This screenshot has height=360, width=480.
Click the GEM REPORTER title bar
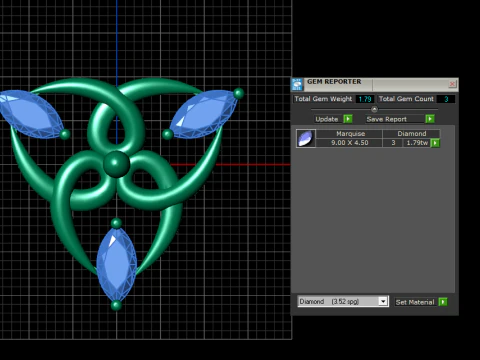(x=375, y=84)
